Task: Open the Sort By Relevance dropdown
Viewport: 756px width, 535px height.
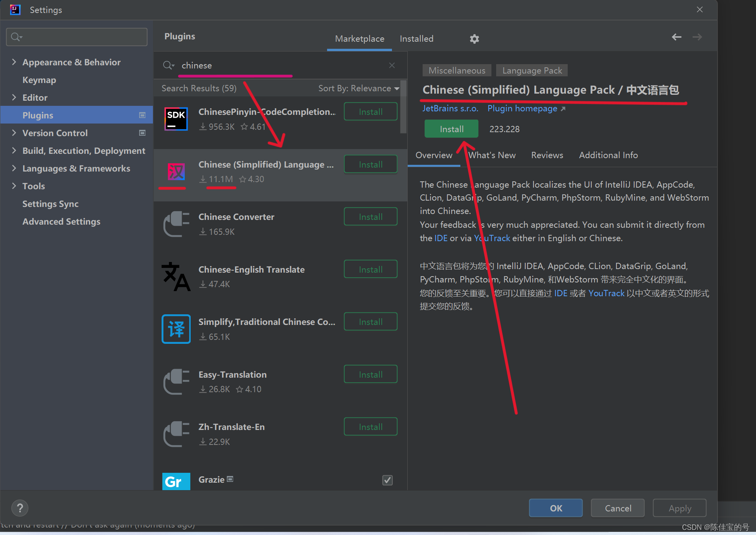Action: coord(359,89)
